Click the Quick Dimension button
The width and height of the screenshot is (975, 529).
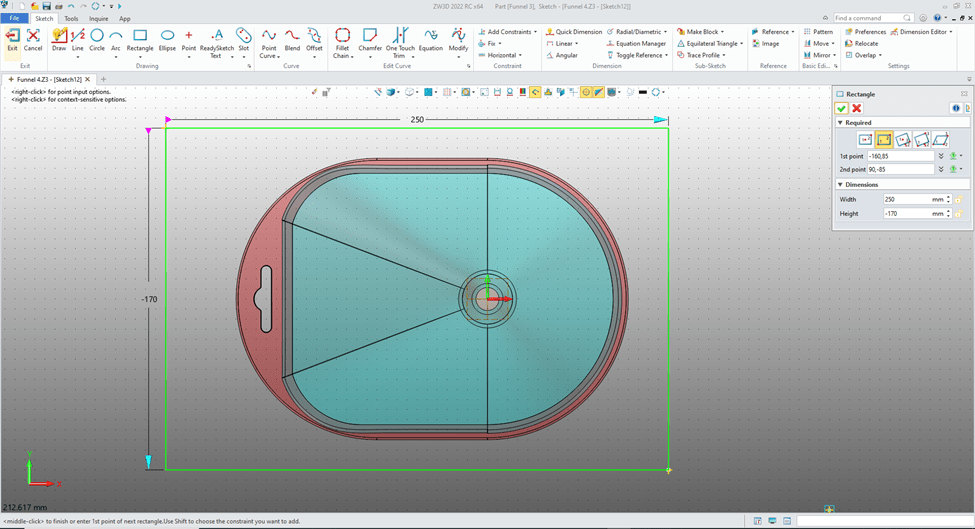coord(578,32)
